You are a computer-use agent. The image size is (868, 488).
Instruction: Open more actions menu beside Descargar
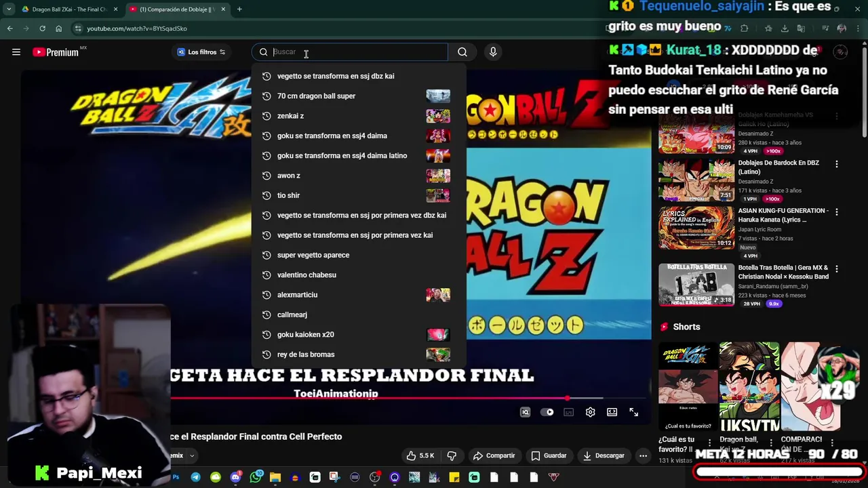[643, 455]
